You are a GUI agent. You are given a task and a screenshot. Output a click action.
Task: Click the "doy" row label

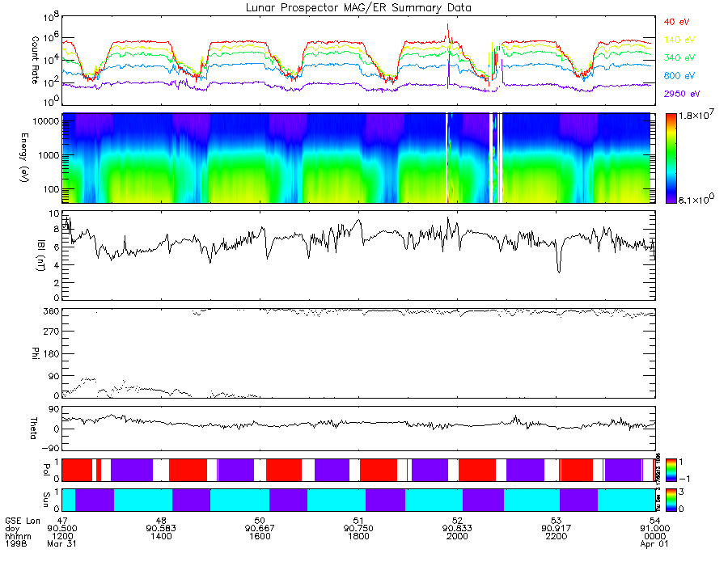coord(12,529)
